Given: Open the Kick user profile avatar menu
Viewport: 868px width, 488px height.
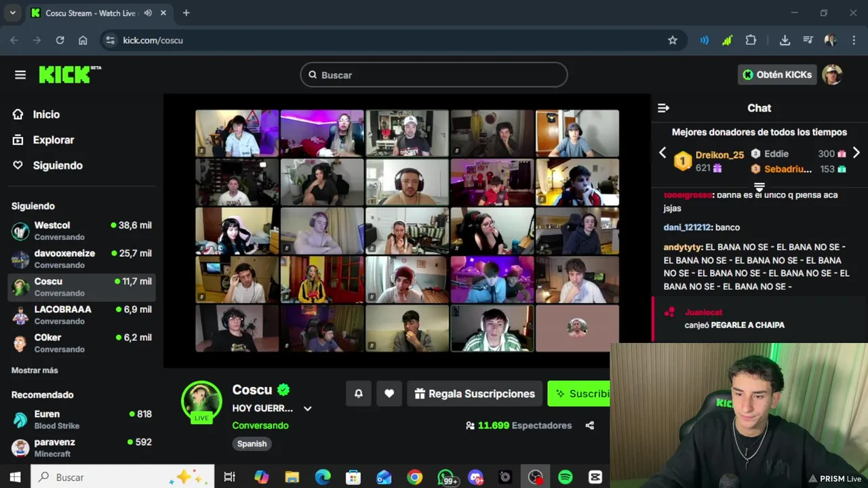Looking at the screenshot, I should 832,75.
